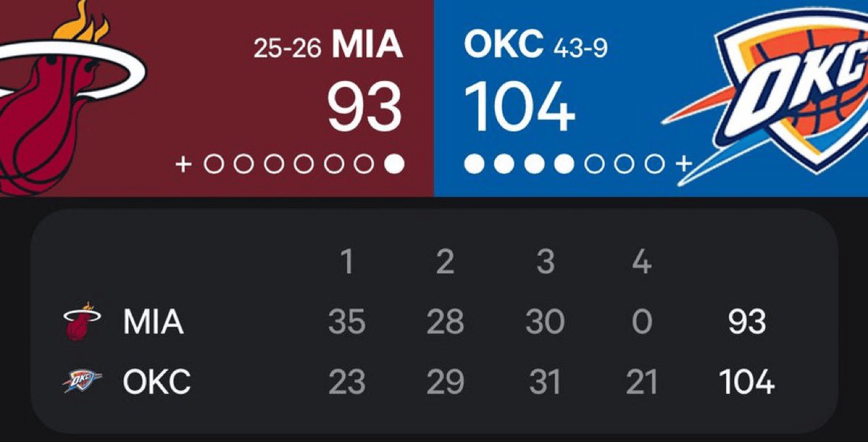The image size is (868, 442).
Task: Open the MIA team name in red banner
Action: pyautogui.click(x=367, y=46)
